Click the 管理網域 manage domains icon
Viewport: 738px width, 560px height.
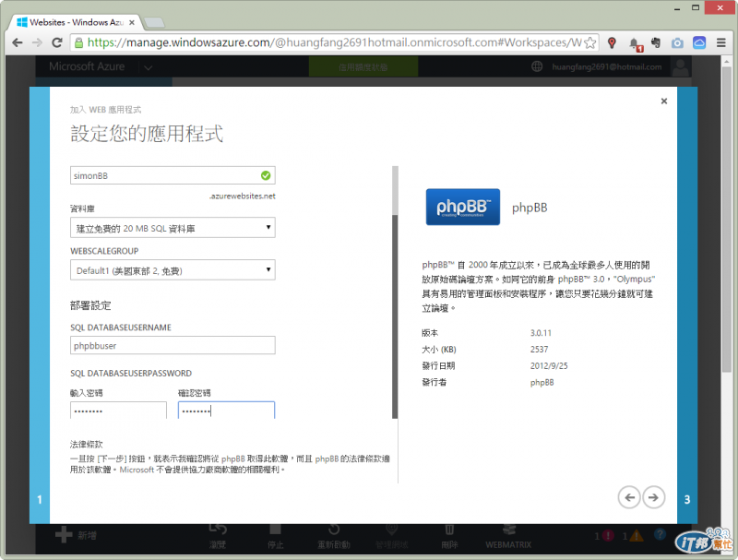tap(391, 530)
